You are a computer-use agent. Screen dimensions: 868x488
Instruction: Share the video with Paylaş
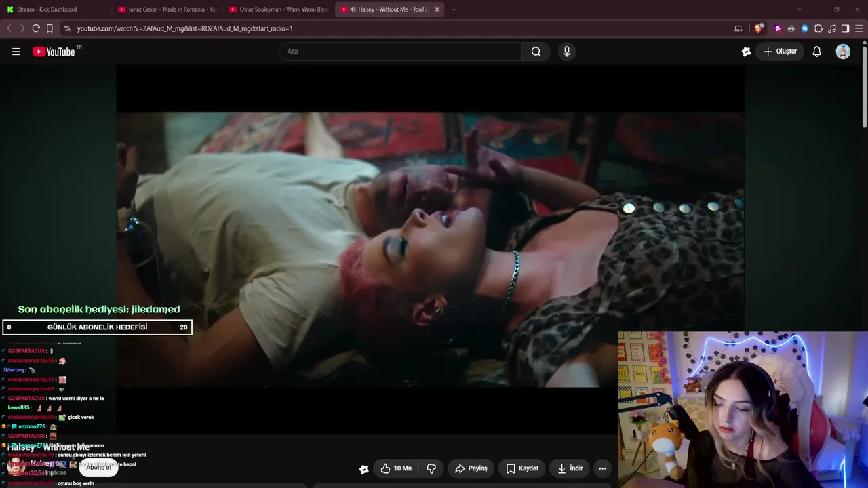pyautogui.click(x=471, y=468)
